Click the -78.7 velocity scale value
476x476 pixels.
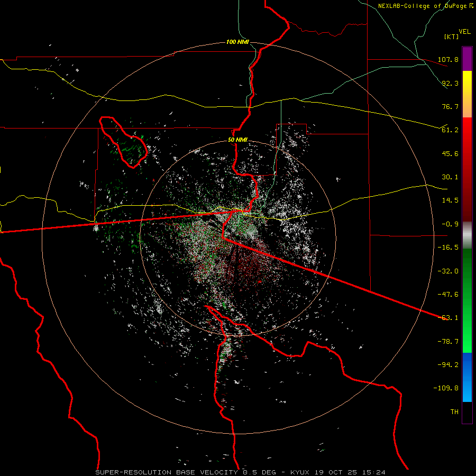448,342
